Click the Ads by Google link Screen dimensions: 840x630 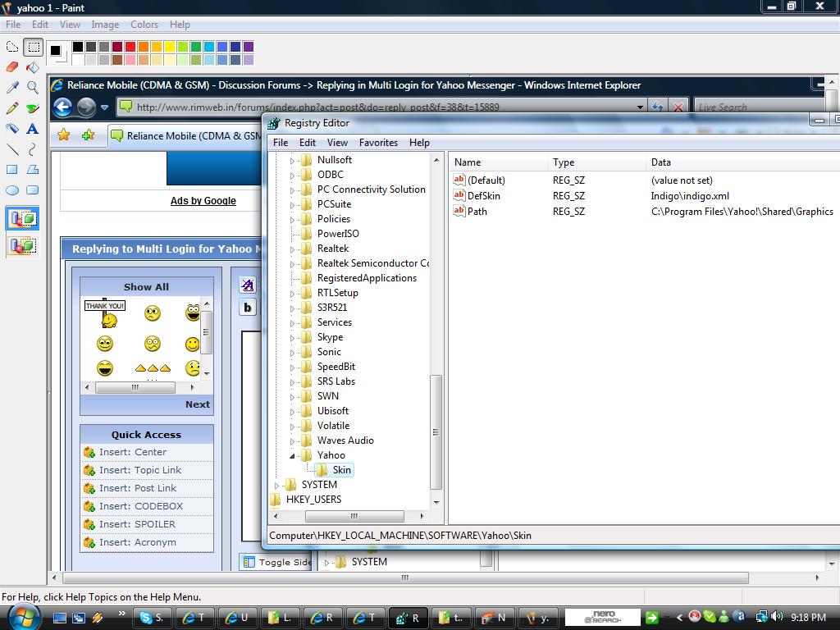203,201
